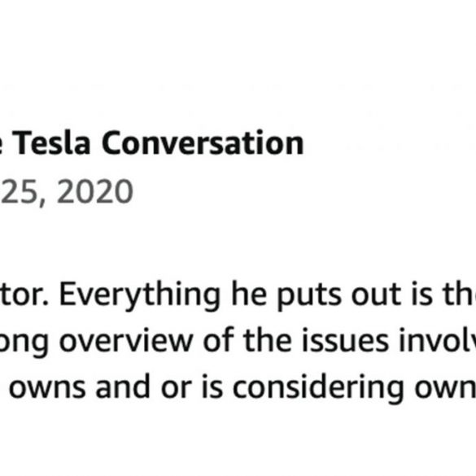
Task: Click the word 'and' in the last line
Action: (x=123, y=386)
